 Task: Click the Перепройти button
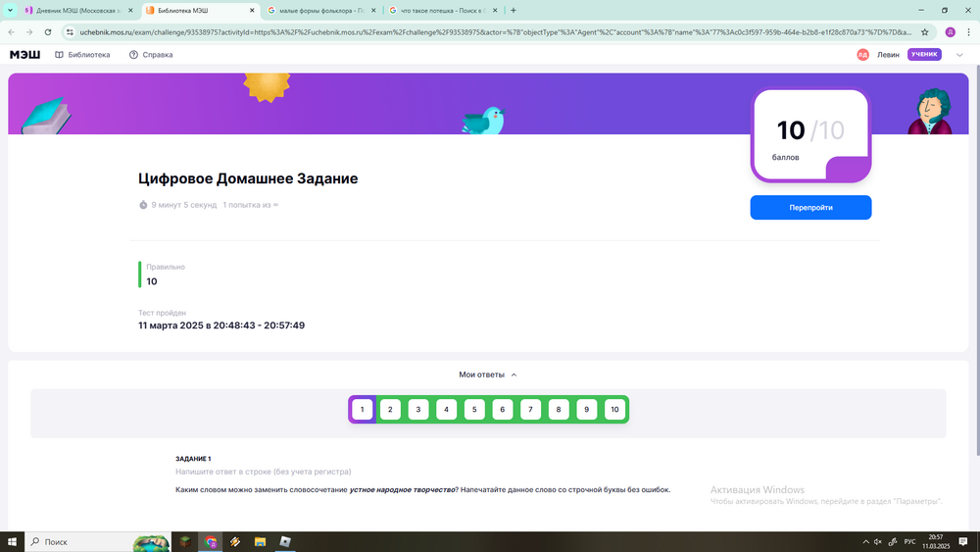coord(810,208)
